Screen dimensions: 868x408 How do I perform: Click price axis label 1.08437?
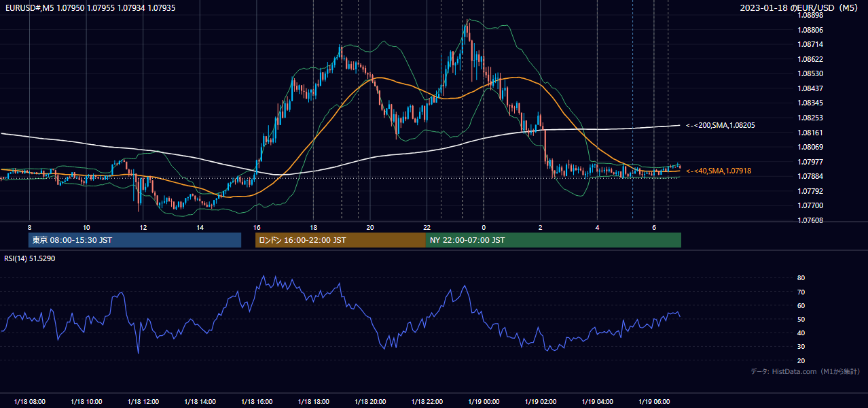(810, 88)
